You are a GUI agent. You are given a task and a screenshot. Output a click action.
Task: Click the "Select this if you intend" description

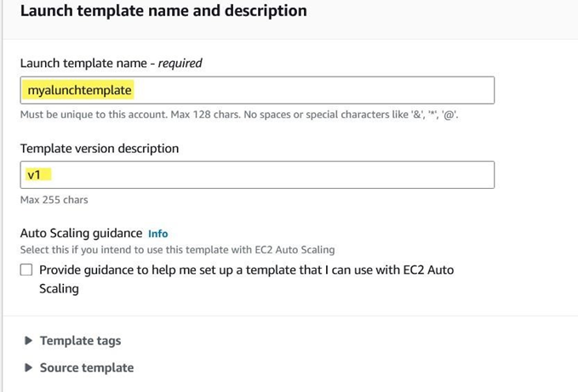tap(177, 250)
